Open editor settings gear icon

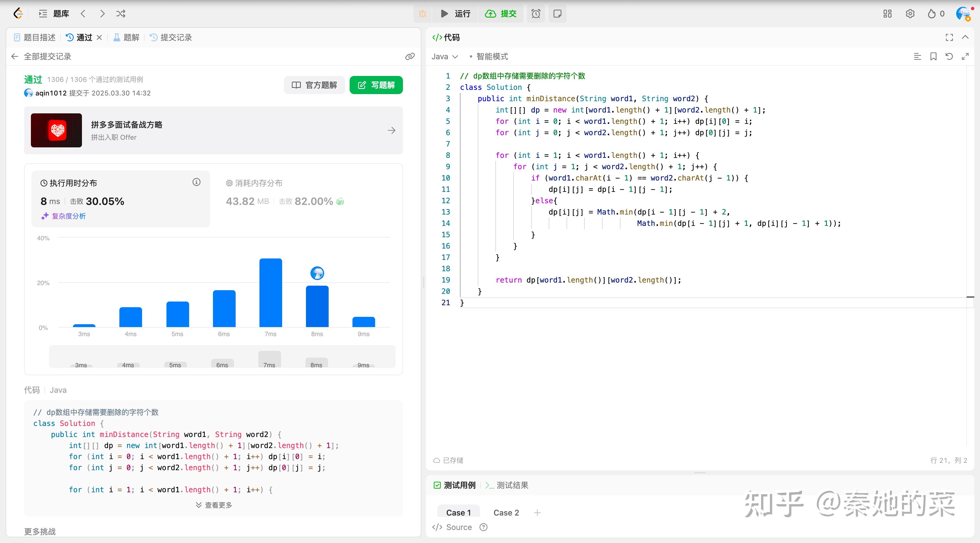point(910,14)
